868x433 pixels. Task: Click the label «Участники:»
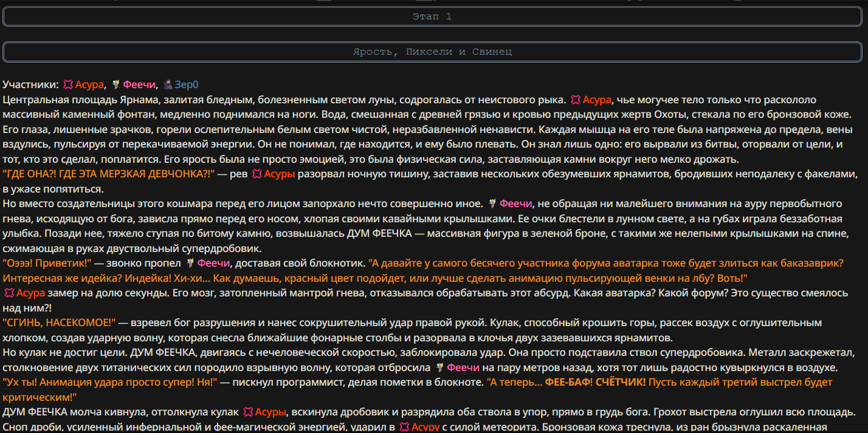30,85
